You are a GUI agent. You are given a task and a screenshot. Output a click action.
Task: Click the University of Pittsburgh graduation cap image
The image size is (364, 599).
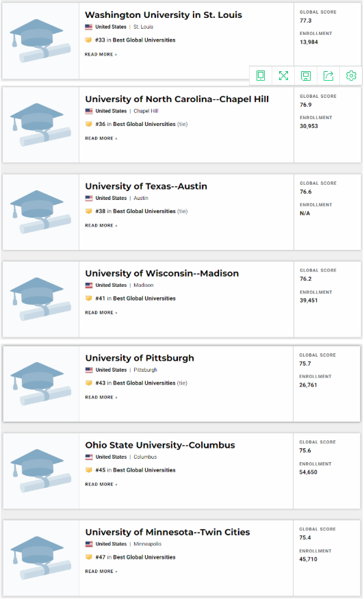pos(40,383)
